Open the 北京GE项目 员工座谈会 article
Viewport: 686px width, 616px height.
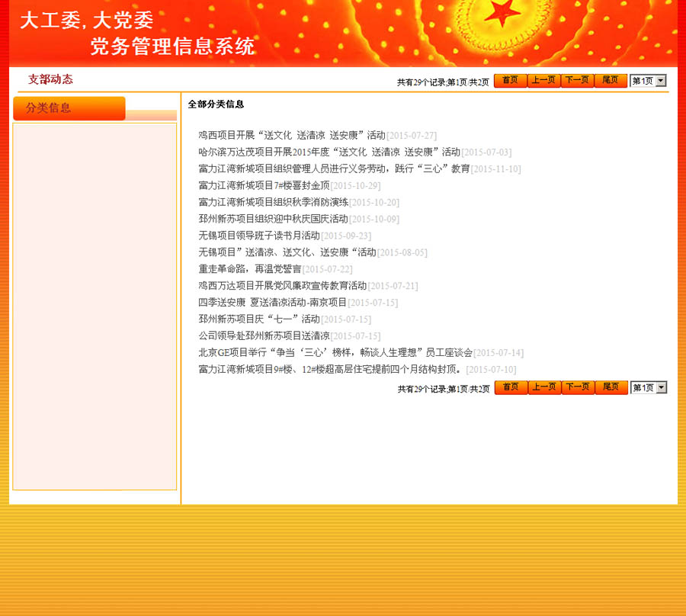[335, 352]
